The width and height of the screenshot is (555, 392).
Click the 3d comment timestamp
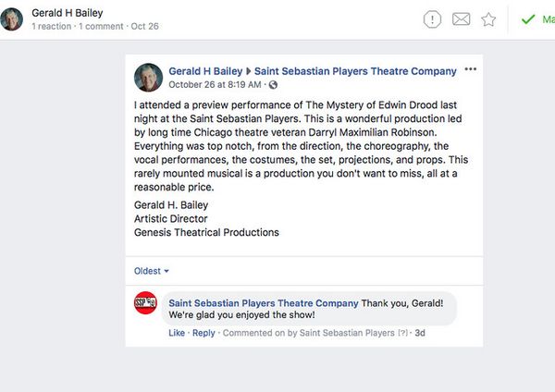click(x=420, y=333)
